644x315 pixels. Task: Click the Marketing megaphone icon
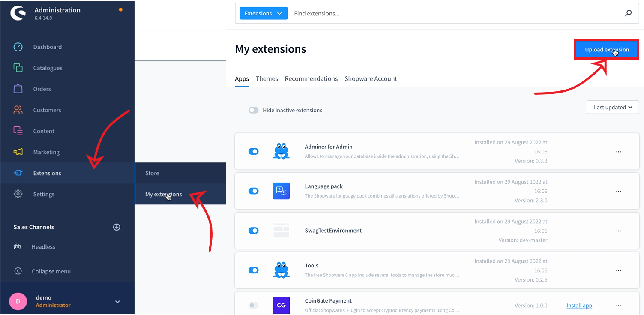(18, 152)
